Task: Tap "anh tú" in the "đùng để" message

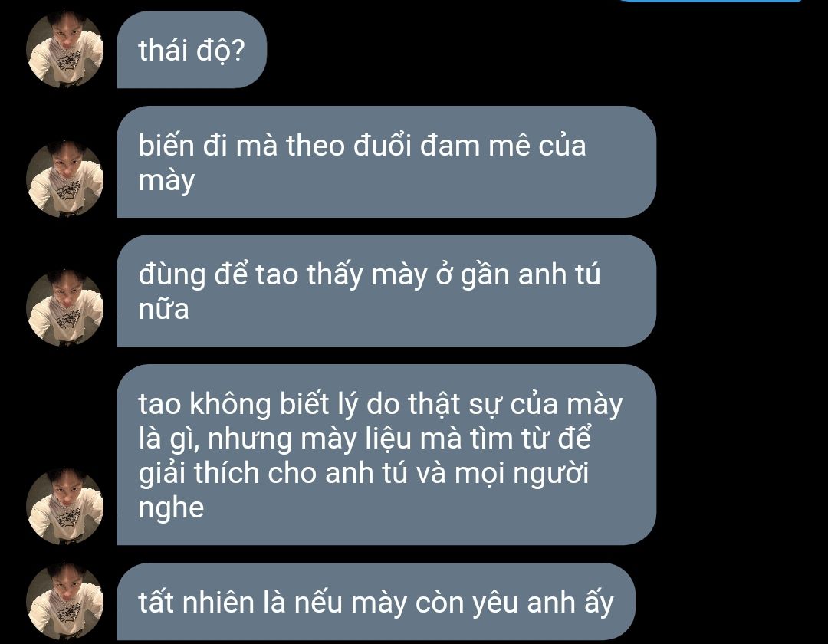Action: click(x=559, y=274)
